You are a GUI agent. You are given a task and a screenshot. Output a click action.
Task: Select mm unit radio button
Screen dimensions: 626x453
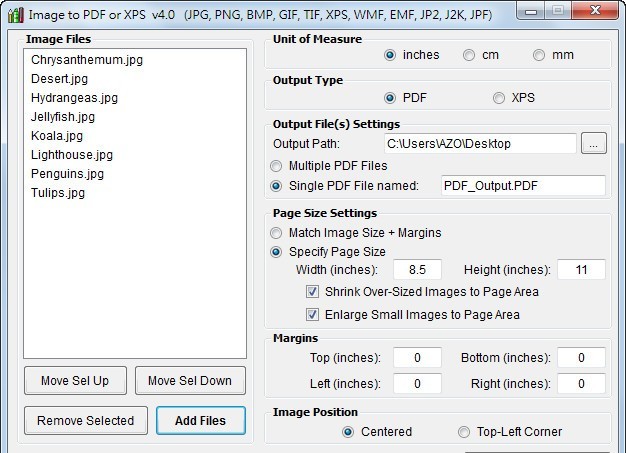coord(540,55)
